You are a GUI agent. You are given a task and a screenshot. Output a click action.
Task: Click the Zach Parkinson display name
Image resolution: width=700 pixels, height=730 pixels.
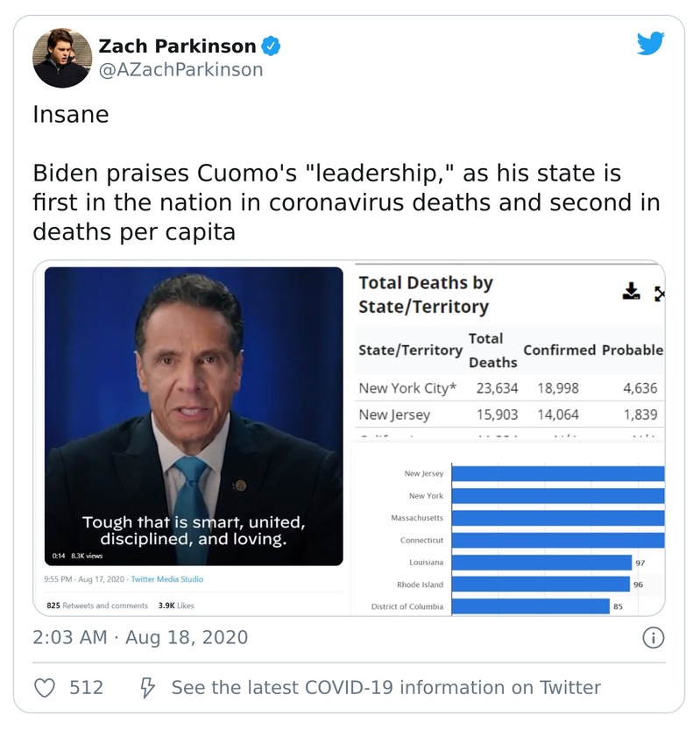[177, 46]
